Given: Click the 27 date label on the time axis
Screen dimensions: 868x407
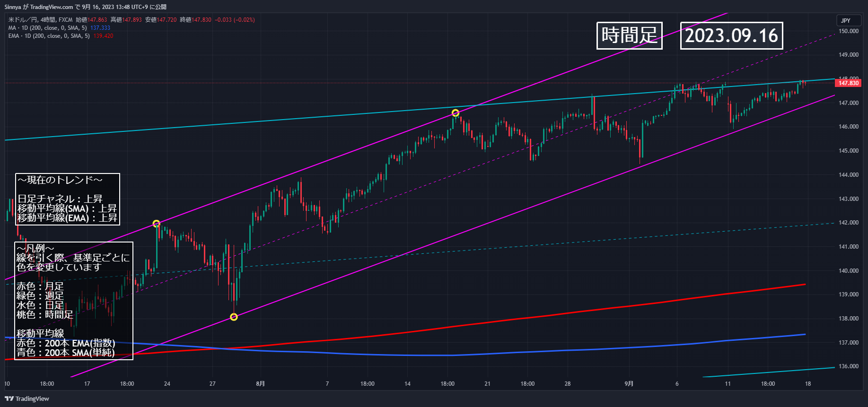Looking at the screenshot, I should [212, 384].
